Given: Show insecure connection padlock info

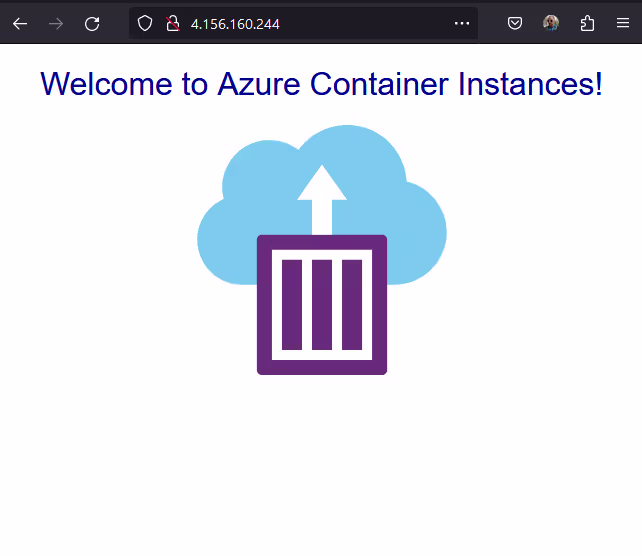Looking at the screenshot, I should point(173,24).
